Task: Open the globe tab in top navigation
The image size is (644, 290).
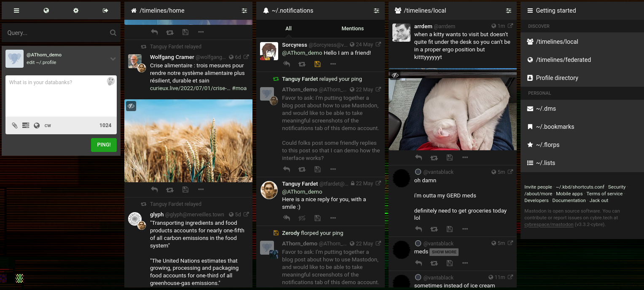Action: [x=46, y=11]
